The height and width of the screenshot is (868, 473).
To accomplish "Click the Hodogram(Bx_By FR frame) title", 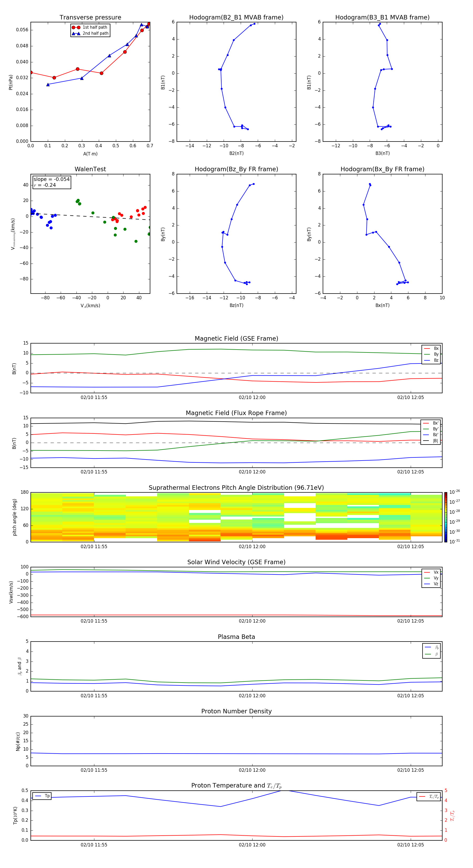I will (x=382, y=169).
